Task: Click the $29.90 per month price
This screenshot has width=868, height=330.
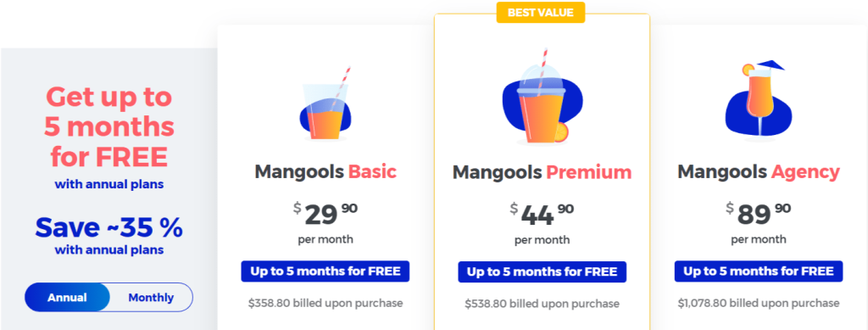Action: [x=325, y=222]
